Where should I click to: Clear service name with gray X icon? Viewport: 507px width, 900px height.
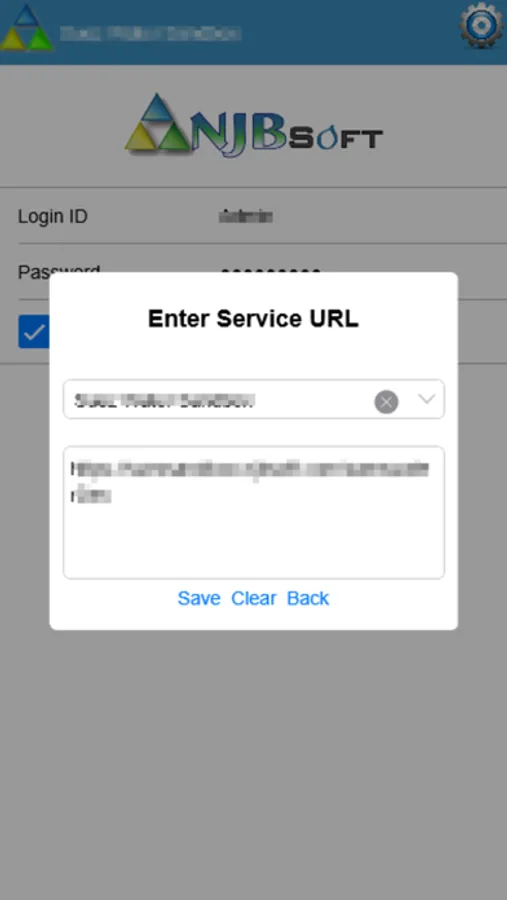[386, 401]
